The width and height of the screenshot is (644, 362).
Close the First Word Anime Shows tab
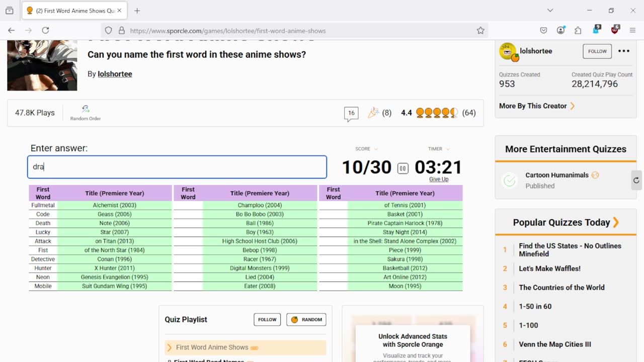coord(119,11)
